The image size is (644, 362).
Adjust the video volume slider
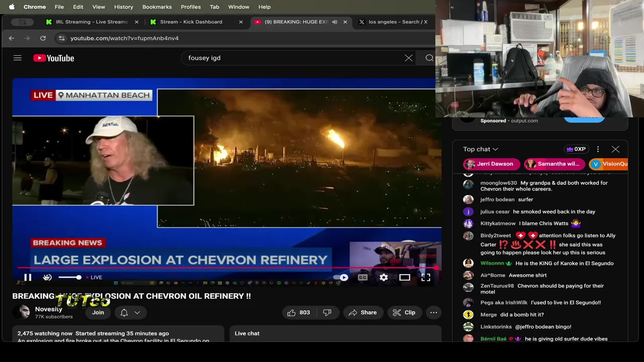[x=69, y=277]
